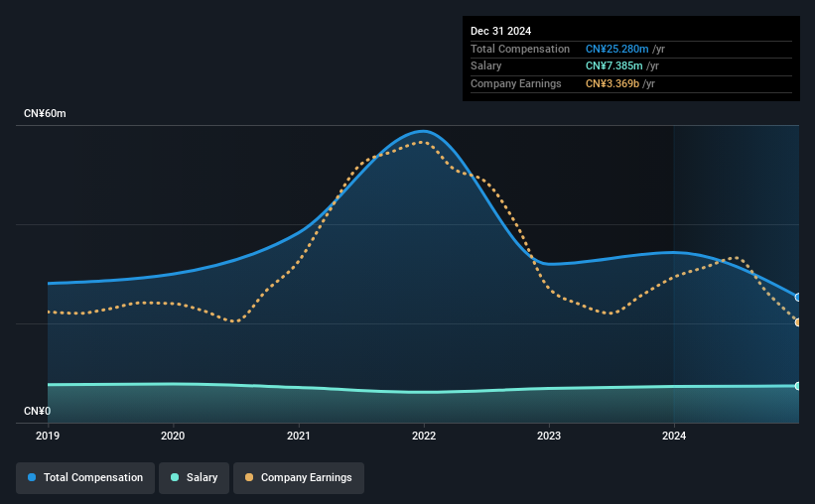Image resolution: width=815 pixels, height=504 pixels.
Task: Click the blue Total Compensation legend dot
Action: click(32, 477)
